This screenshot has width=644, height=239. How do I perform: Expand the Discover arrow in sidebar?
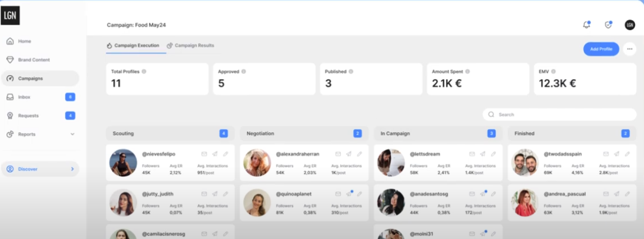coord(72,169)
